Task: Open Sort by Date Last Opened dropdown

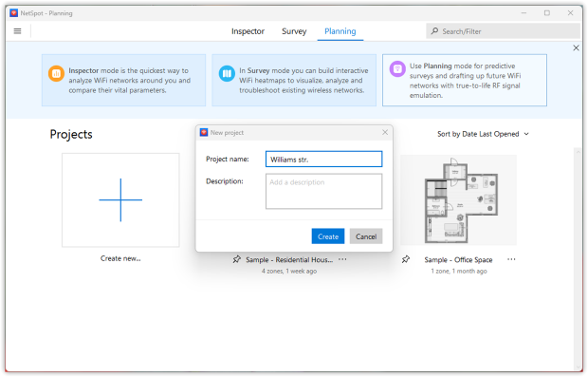Action: click(483, 134)
